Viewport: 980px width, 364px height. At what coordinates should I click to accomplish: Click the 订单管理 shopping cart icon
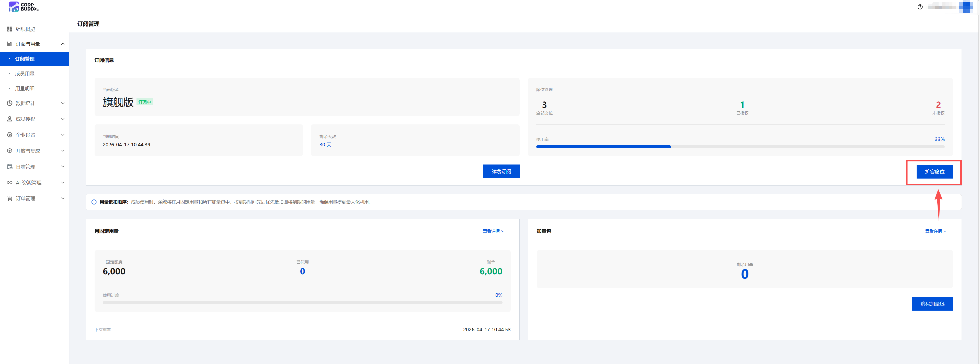pyautogui.click(x=9, y=198)
